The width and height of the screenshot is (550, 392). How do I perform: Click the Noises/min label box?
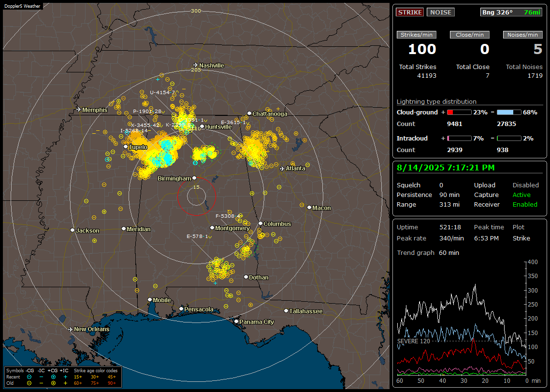pos(522,35)
